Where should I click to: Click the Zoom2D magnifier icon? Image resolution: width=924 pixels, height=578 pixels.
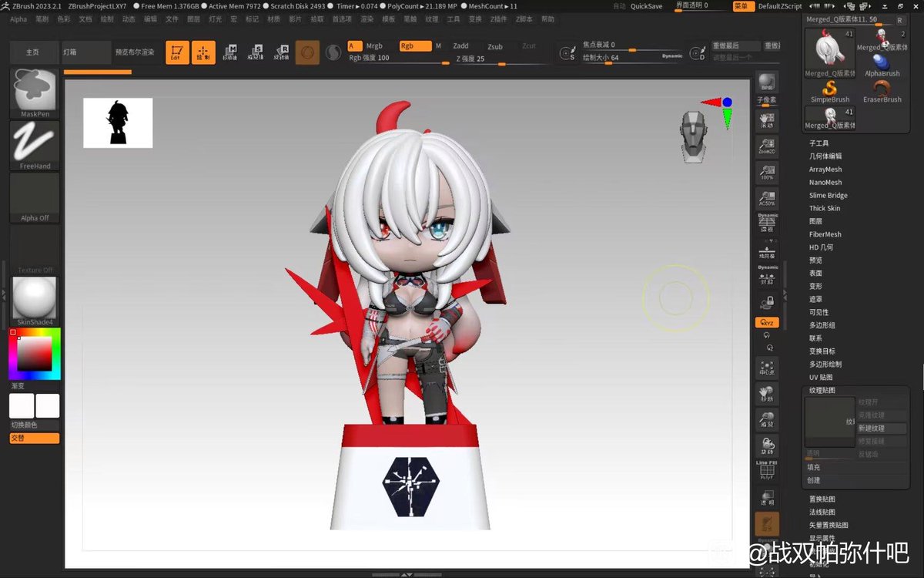(767, 146)
